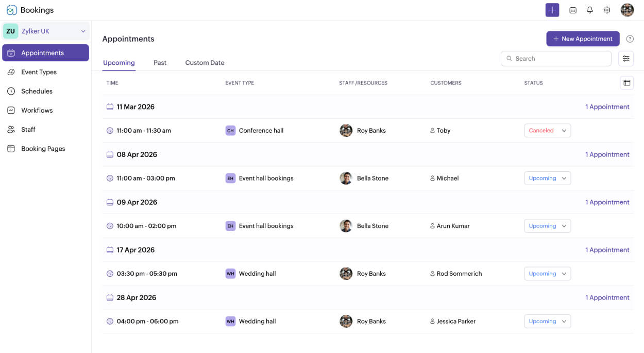Change status for Jessica Parker's appointment
The image size is (644, 353).
click(x=547, y=321)
